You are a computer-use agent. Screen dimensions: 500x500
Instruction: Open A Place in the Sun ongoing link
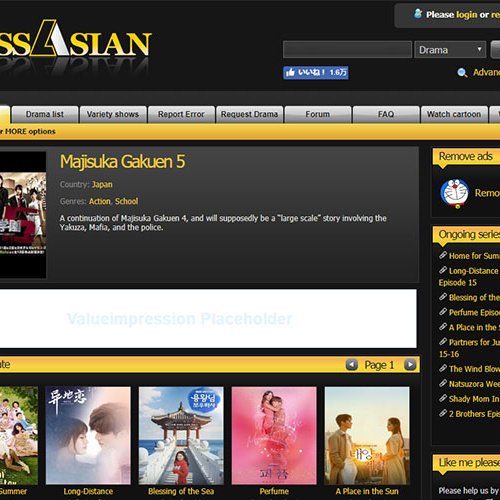[x=474, y=327]
